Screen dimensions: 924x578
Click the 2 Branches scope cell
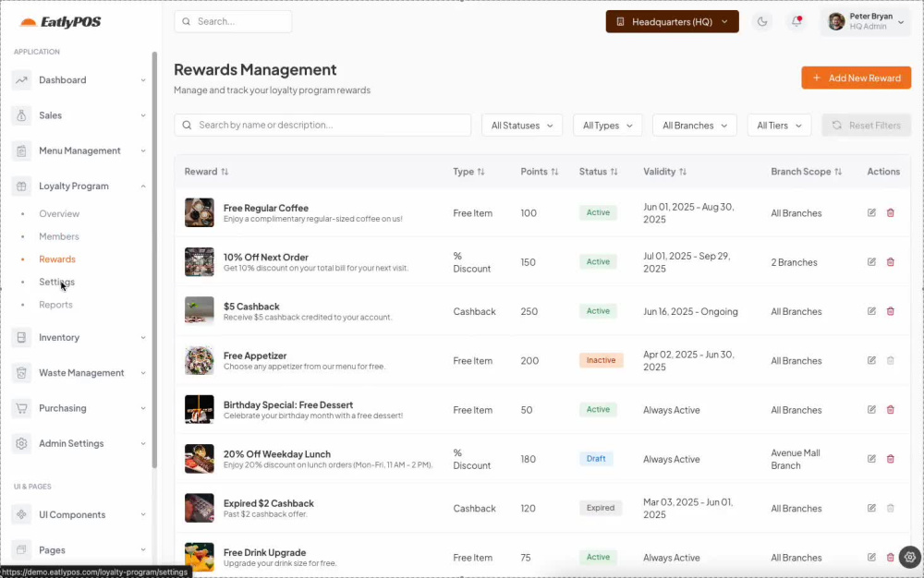pyautogui.click(x=794, y=262)
